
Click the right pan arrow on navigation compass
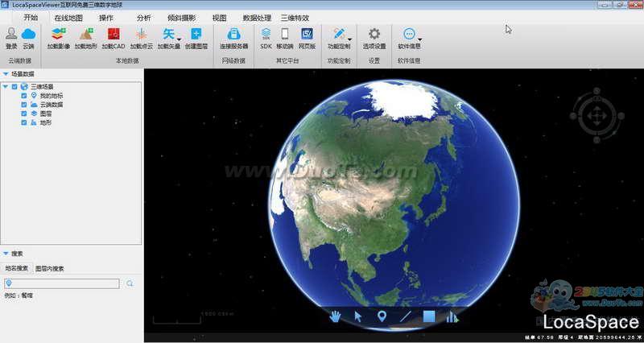(x=604, y=116)
